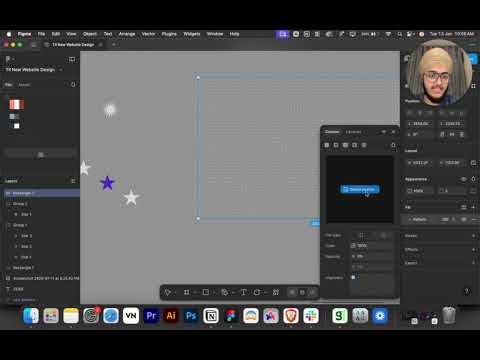
Task: Open Premiere Pro from the dock
Action: (x=151, y=316)
